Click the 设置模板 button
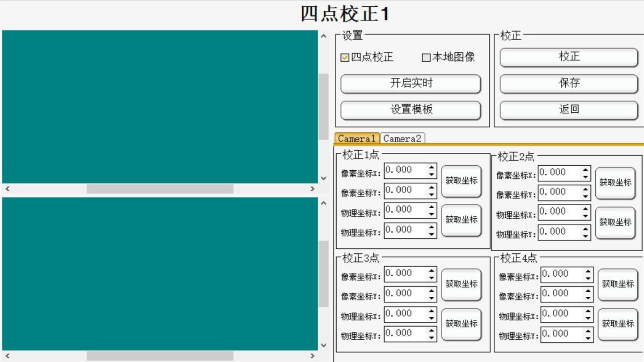 pos(410,109)
